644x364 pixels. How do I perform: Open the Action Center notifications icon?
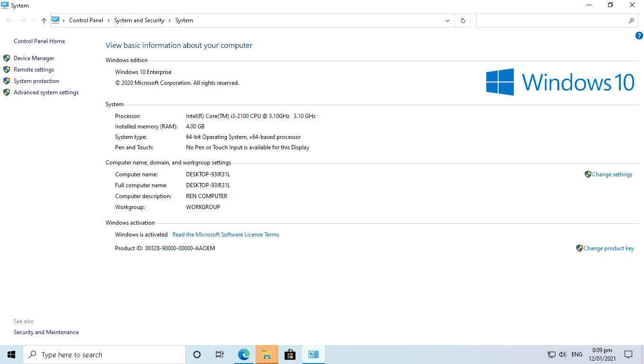(x=628, y=355)
